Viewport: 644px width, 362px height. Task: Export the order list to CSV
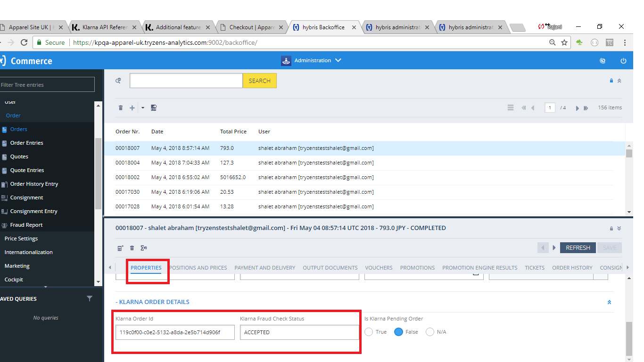[154, 108]
